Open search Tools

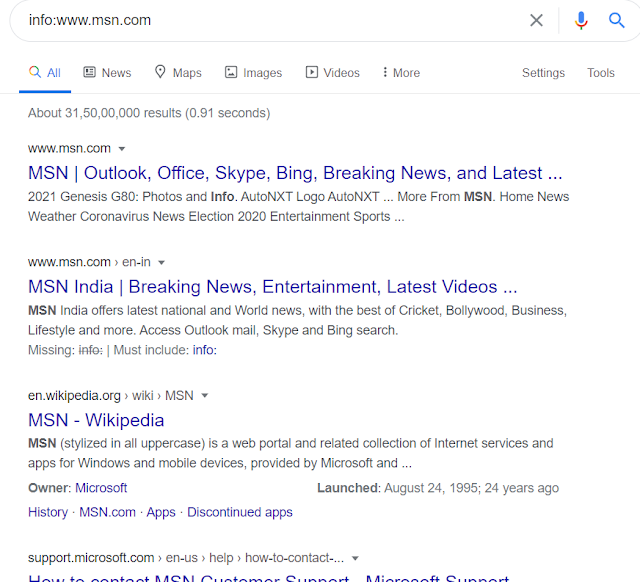click(x=601, y=73)
